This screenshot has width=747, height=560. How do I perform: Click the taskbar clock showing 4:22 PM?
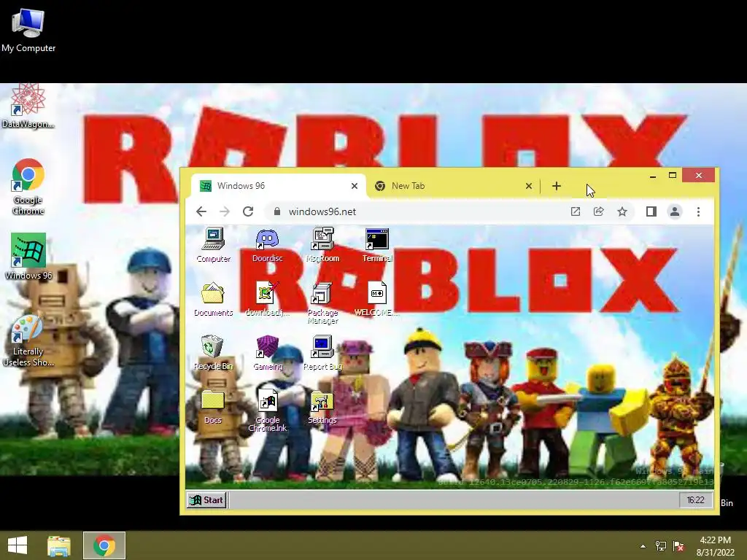[x=715, y=546]
